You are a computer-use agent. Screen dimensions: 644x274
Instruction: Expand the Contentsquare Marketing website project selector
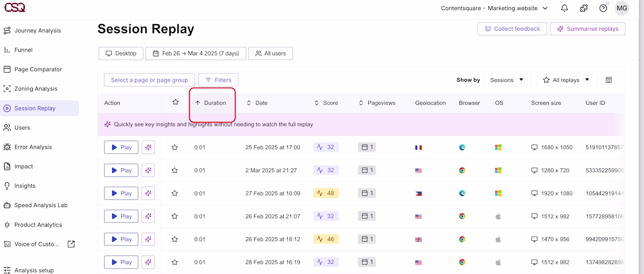494,8
